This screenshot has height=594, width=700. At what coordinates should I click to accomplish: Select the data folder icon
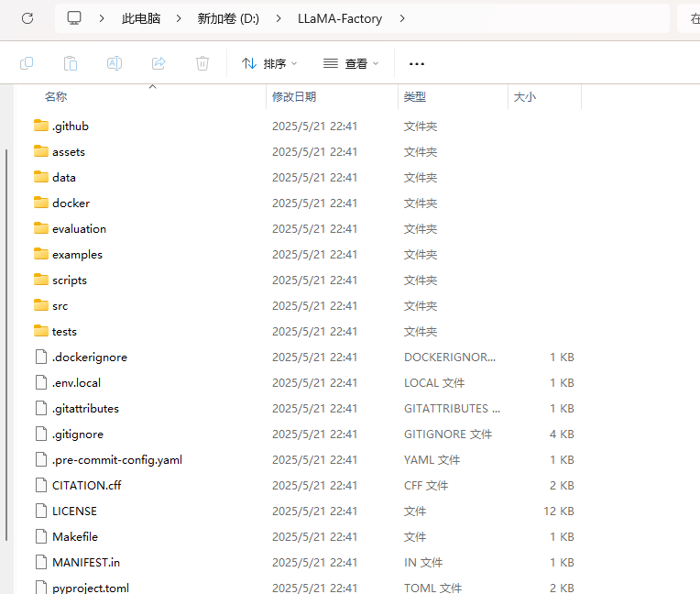[41, 177]
